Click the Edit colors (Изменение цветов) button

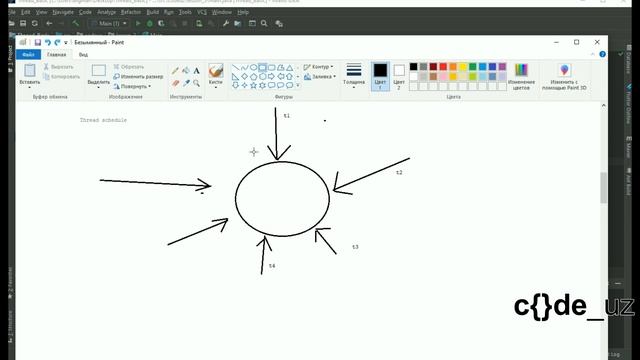pos(521,76)
